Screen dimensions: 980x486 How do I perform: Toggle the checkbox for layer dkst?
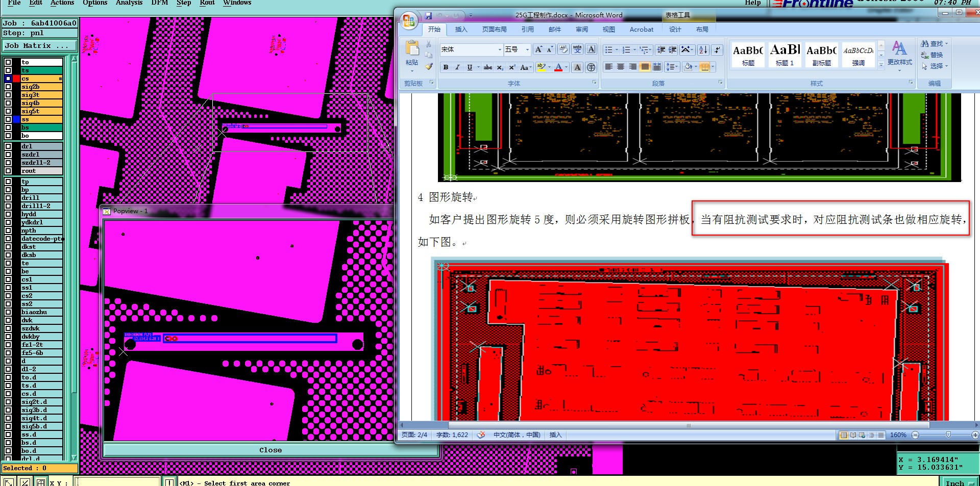[x=8, y=247]
